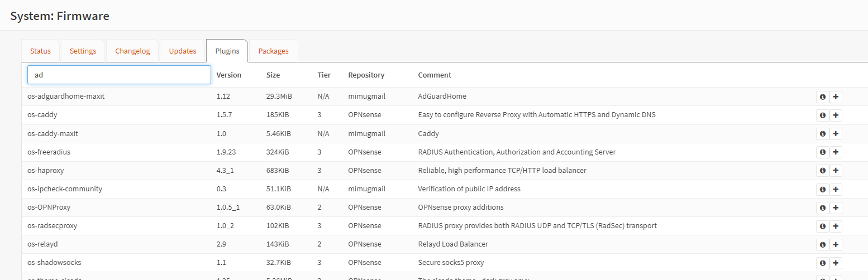
Task: Open the Settings tab
Action: [83, 51]
